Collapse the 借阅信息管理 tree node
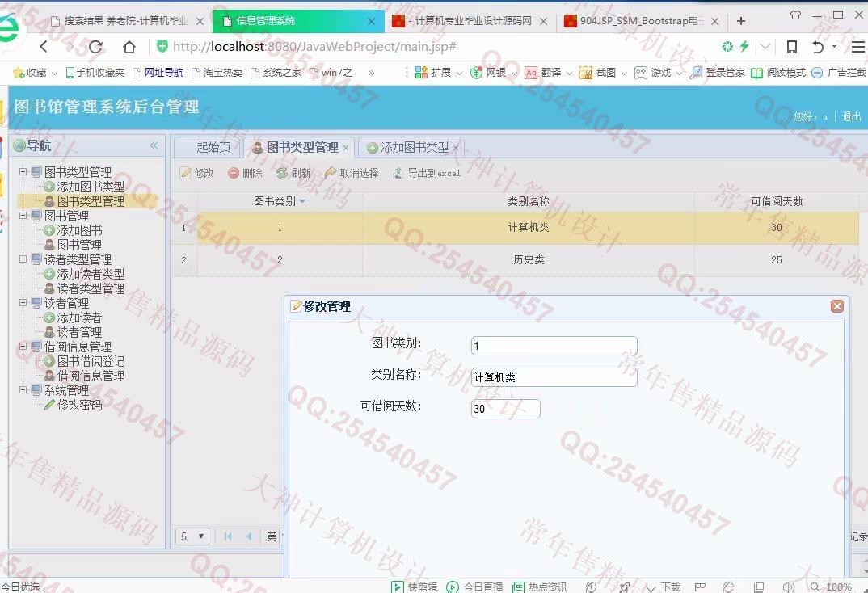868x593 pixels. 23,347
